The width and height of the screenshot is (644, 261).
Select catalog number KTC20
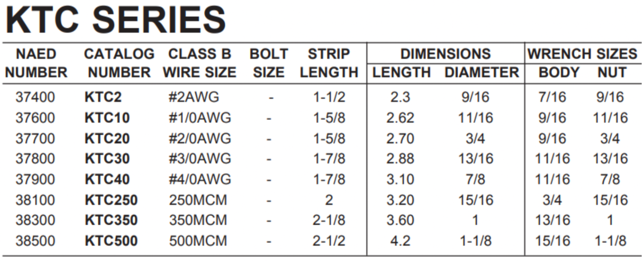pos(107,139)
